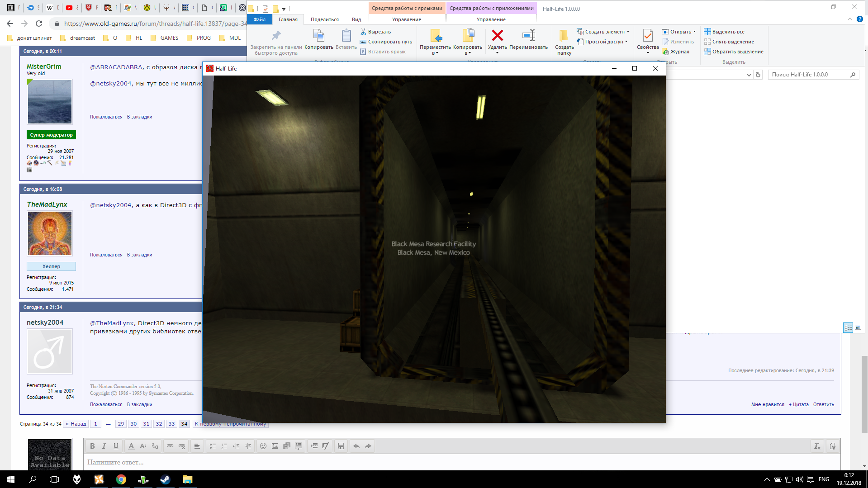This screenshot has width=868, height=488.
Task: Insert a smiley in the reply editor
Action: (x=263, y=446)
